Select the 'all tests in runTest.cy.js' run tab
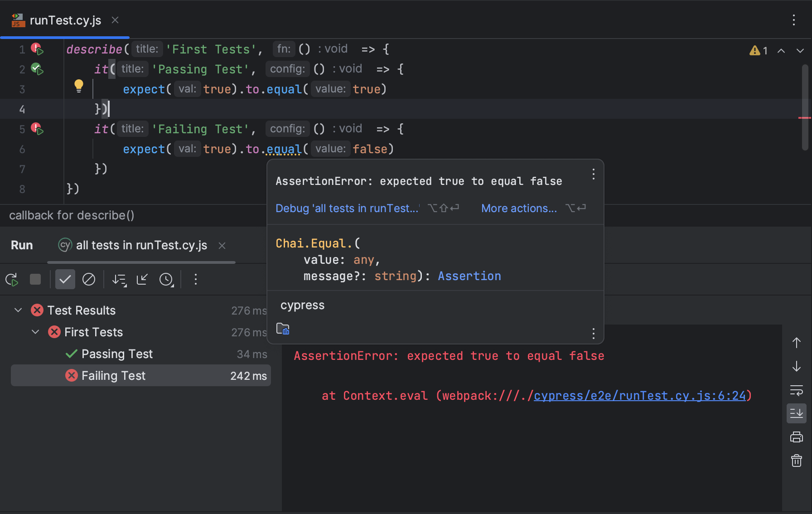Image resolution: width=812 pixels, height=514 pixels. tap(141, 245)
